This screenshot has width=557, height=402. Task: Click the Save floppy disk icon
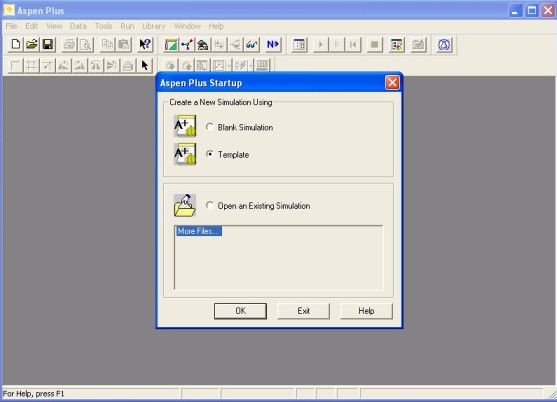pyautogui.click(x=48, y=45)
